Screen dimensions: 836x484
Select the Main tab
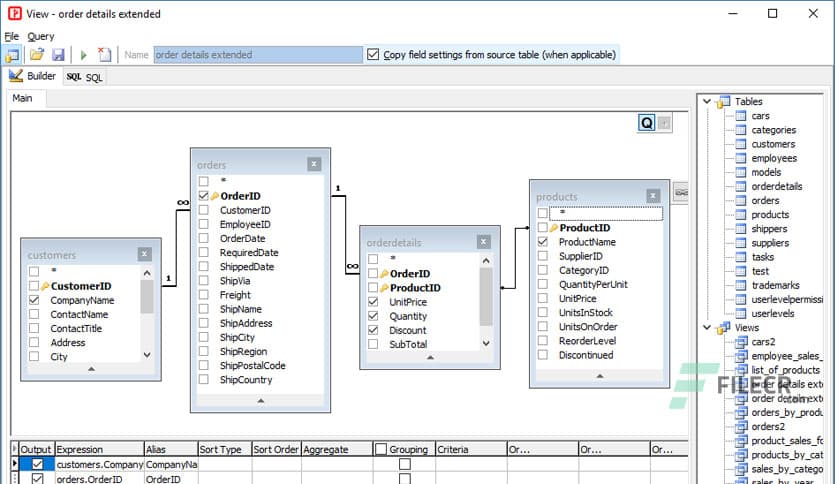pos(22,98)
